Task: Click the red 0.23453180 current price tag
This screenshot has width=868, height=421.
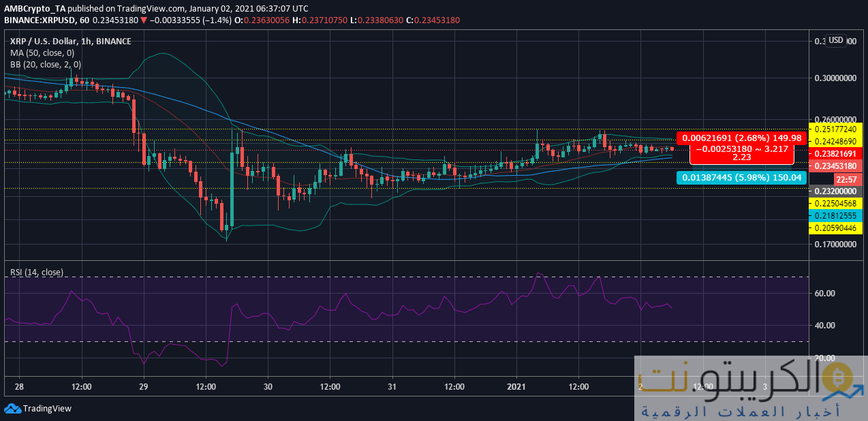Action: click(x=835, y=166)
